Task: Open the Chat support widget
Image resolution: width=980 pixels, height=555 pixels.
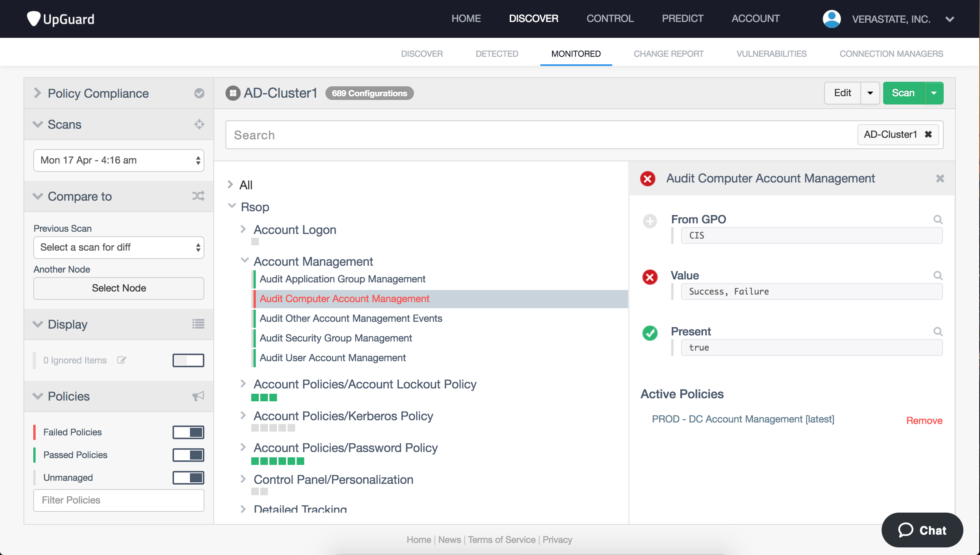Action: point(922,530)
